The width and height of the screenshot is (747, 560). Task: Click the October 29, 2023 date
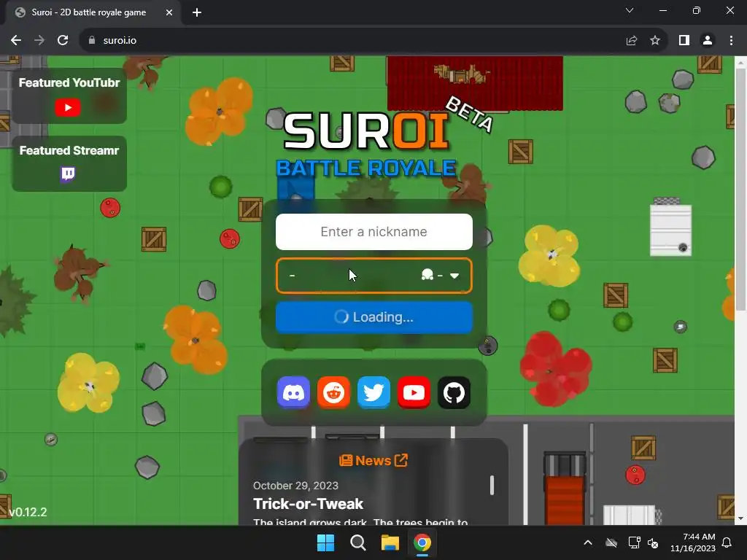[x=295, y=486]
